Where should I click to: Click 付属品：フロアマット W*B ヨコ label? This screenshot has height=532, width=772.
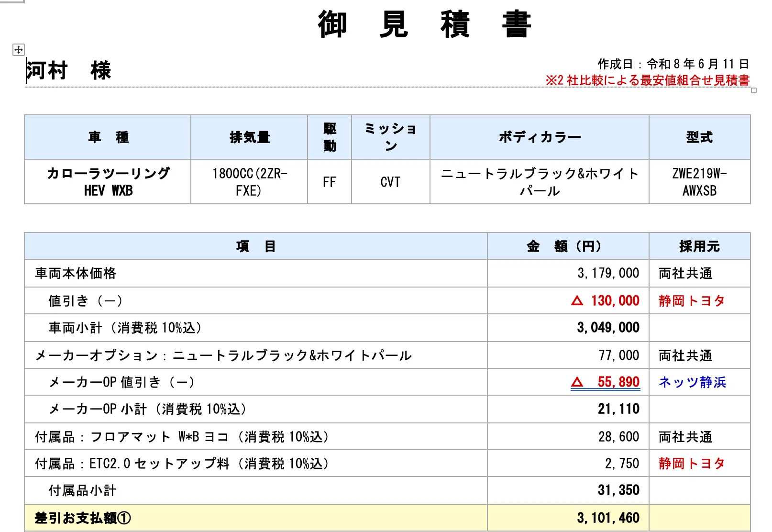pos(182,437)
